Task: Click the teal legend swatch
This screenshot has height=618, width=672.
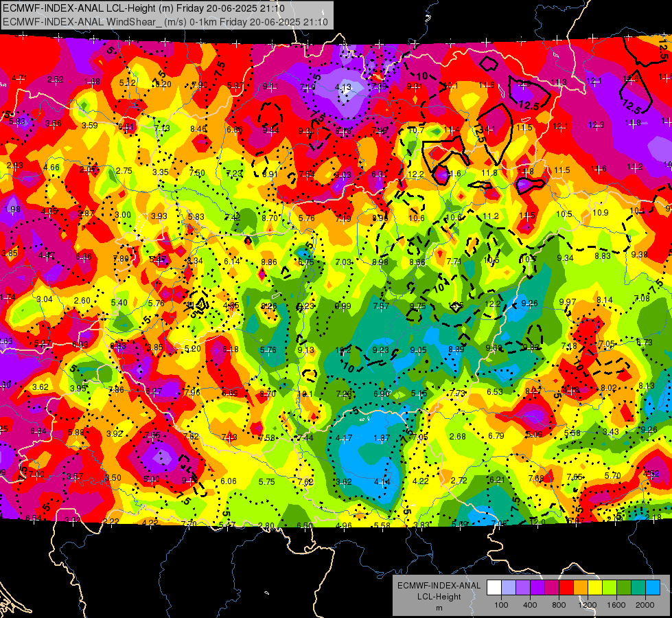Action: point(638,588)
